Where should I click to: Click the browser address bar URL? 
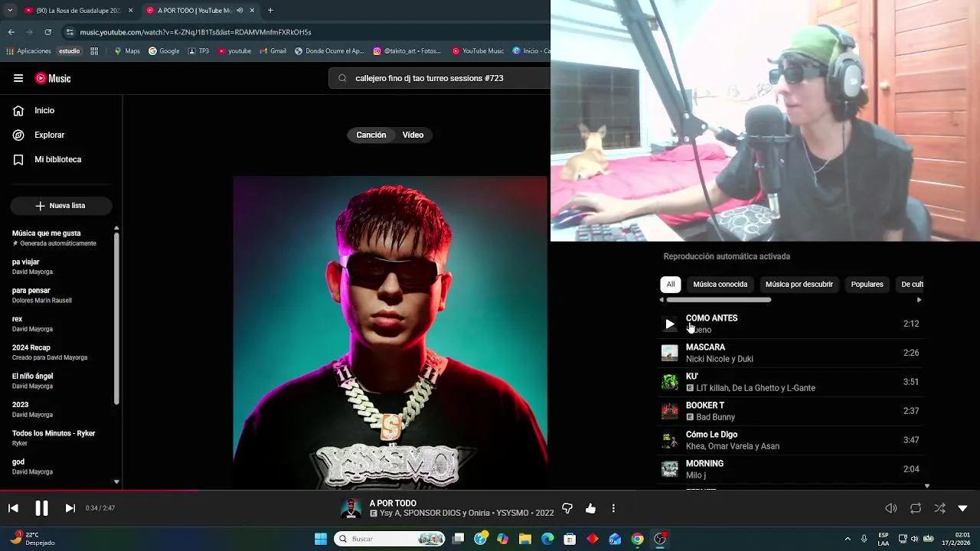pos(196,32)
